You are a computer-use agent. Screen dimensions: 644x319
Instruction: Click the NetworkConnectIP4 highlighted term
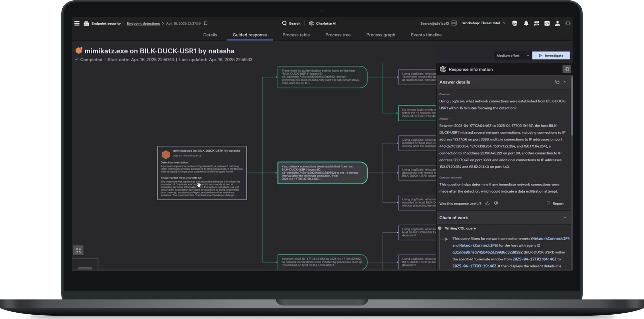pyautogui.click(x=551, y=238)
